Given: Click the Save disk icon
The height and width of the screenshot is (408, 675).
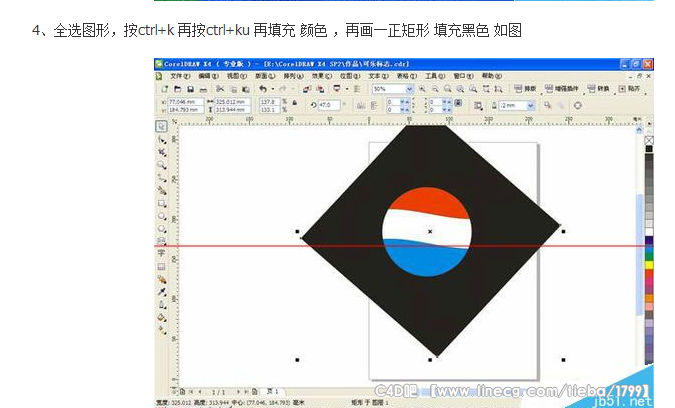Looking at the screenshot, I should click(x=190, y=89).
